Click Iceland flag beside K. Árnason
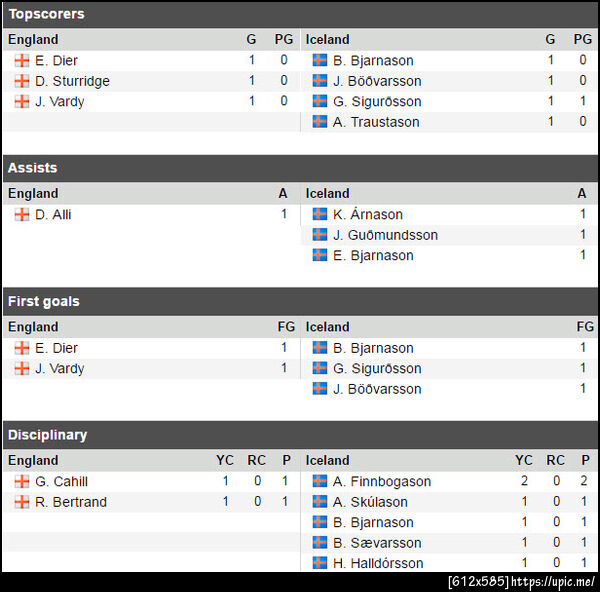Screen dimensions: 600x592 (320, 214)
